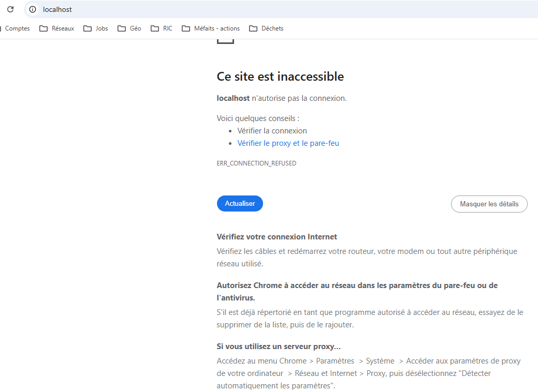This screenshot has width=538, height=392.
Task: Open the Réseaux bookmark folder
Action: coord(57,28)
